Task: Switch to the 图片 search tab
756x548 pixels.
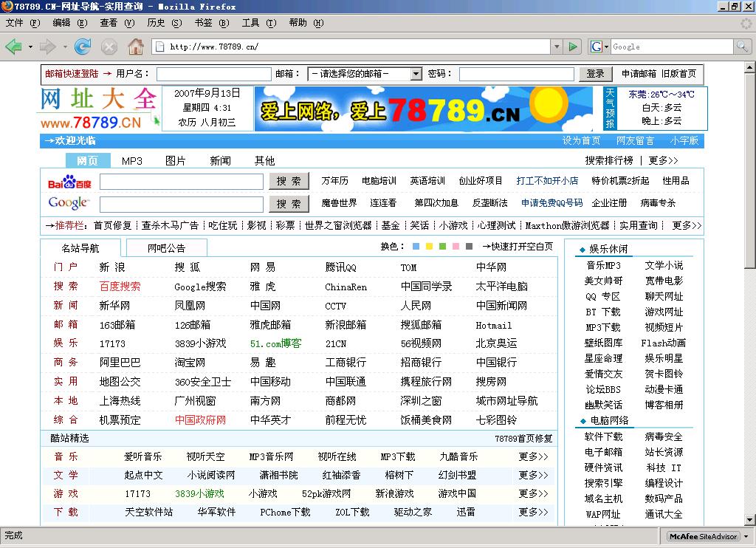Action: (x=175, y=161)
